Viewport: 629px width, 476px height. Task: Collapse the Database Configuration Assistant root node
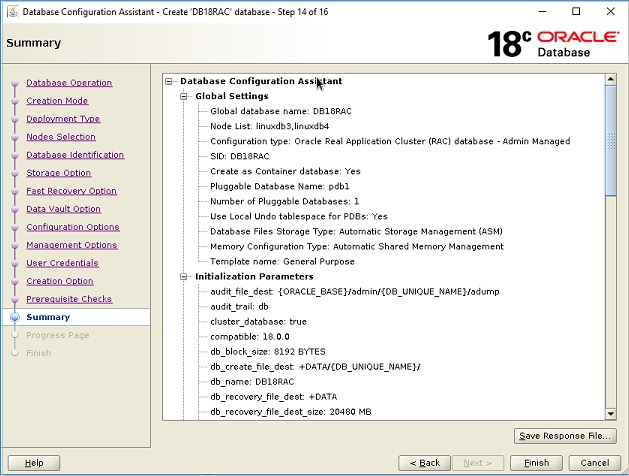[169, 81]
